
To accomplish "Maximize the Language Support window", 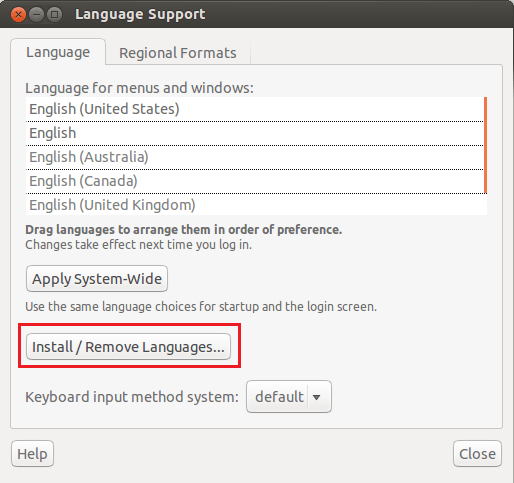I will [x=54, y=14].
